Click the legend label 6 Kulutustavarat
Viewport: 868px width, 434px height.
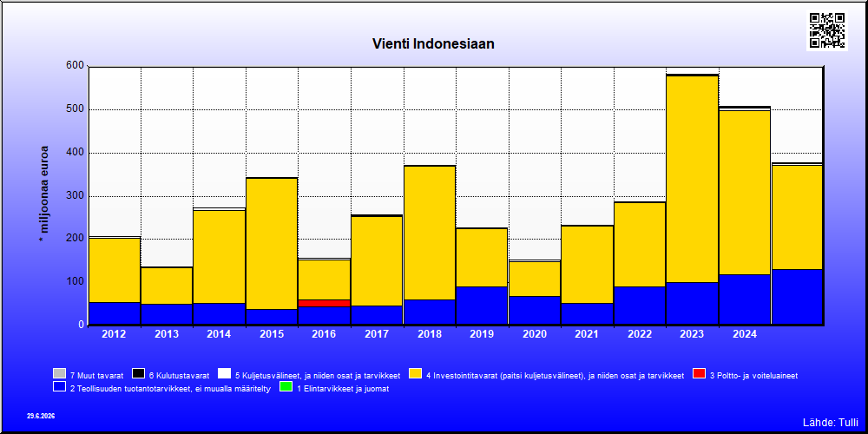pyautogui.click(x=179, y=375)
